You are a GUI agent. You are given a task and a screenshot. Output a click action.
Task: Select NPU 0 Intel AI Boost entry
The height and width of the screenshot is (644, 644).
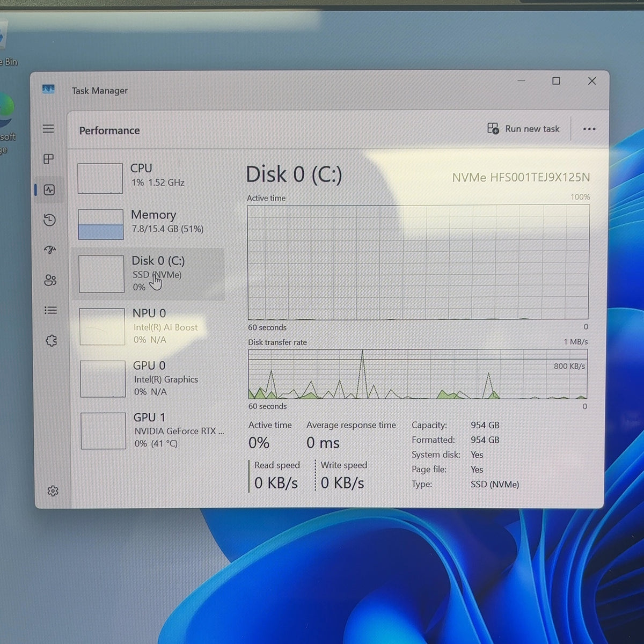click(x=150, y=326)
